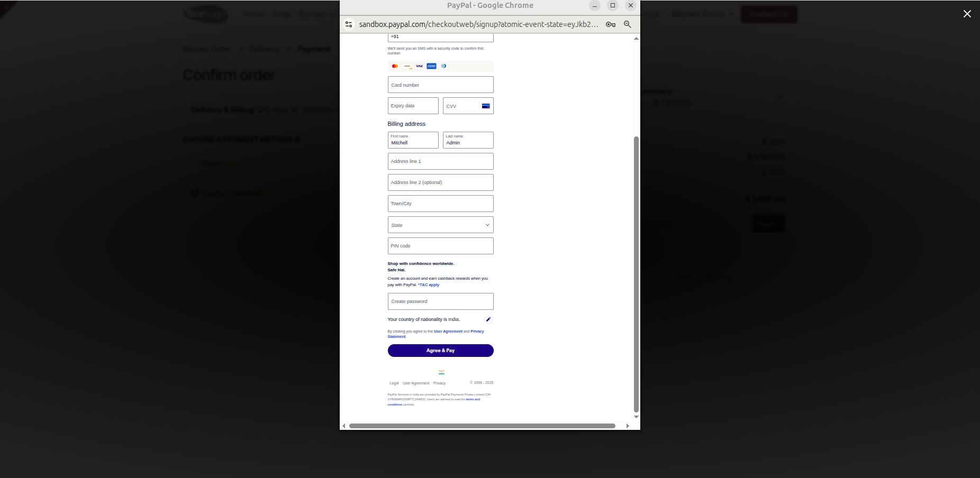
Task: Click the site information icon in address bar
Action: pos(349,24)
